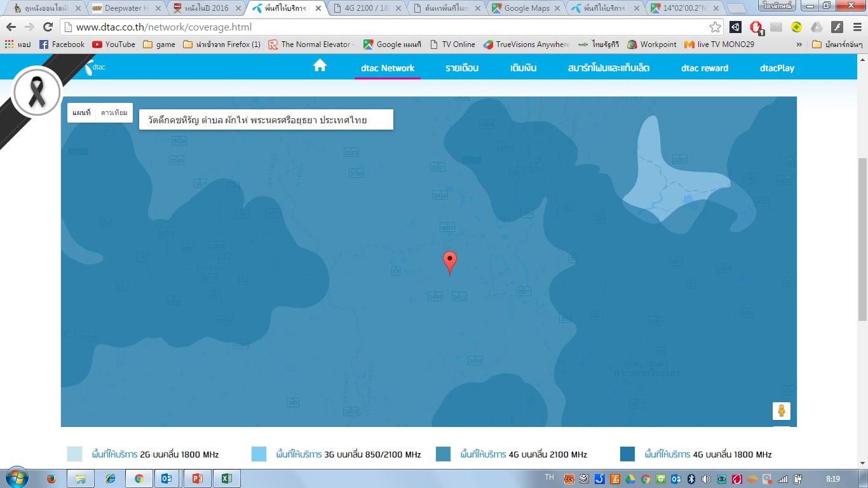Switch to Excel in the taskbar

226,478
